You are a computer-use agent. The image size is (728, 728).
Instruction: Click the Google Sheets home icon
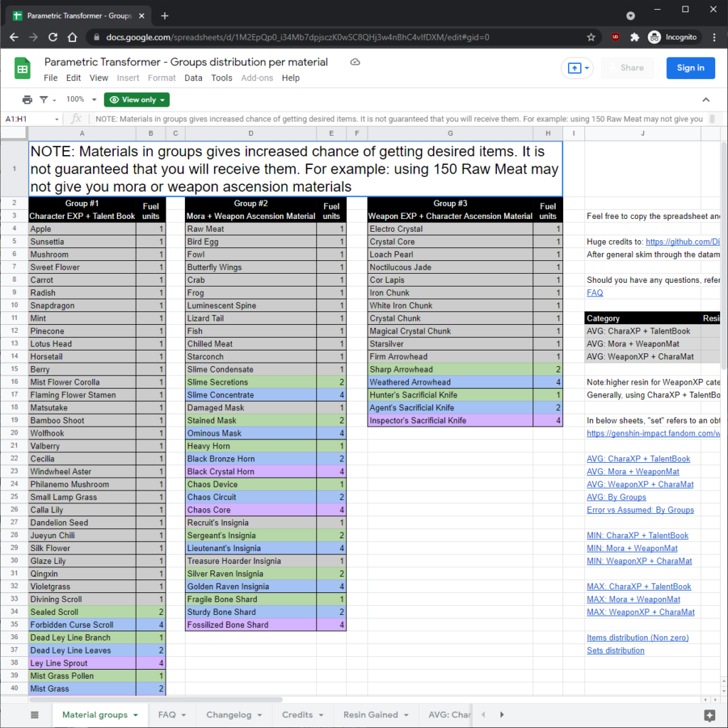(x=22, y=68)
